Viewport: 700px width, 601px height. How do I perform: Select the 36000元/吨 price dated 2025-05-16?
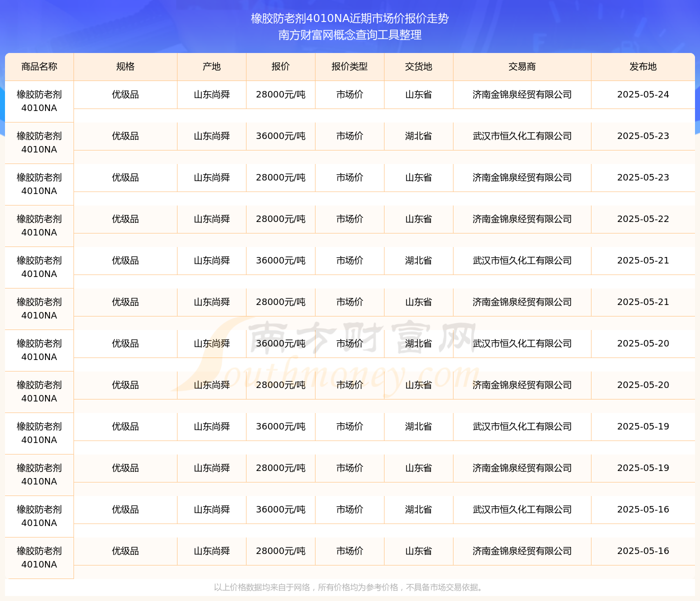[x=281, y=509]
